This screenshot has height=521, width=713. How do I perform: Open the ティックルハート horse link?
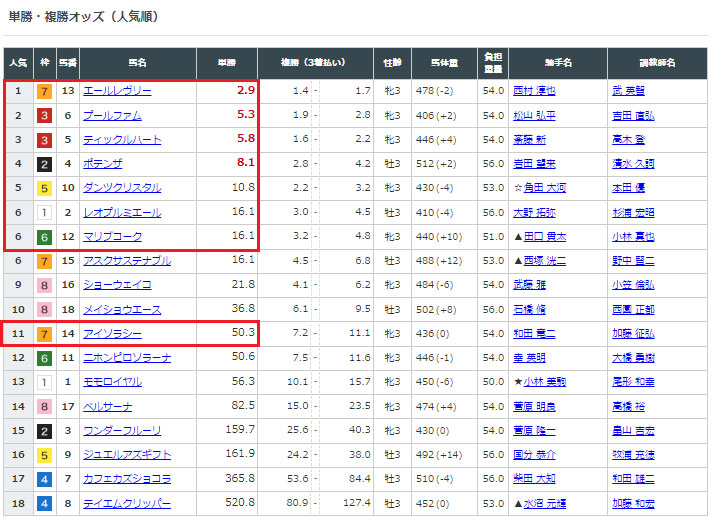coord(121,140)
